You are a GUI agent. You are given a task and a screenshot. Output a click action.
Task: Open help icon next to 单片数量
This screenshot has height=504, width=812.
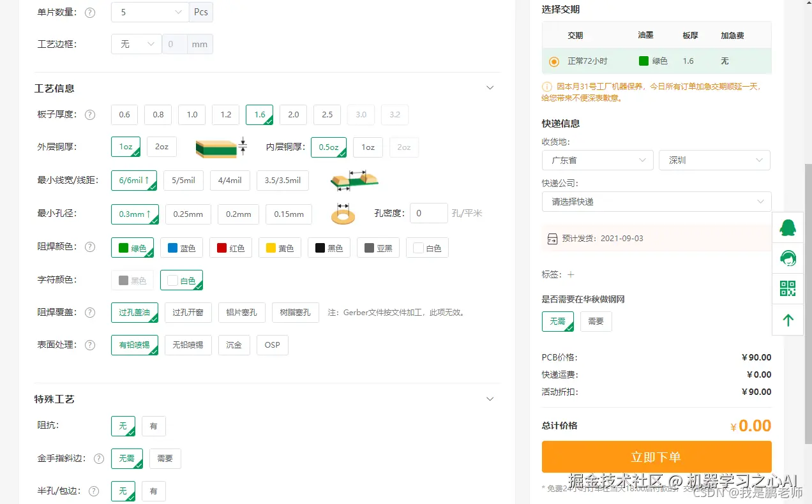tap(90, 11)
